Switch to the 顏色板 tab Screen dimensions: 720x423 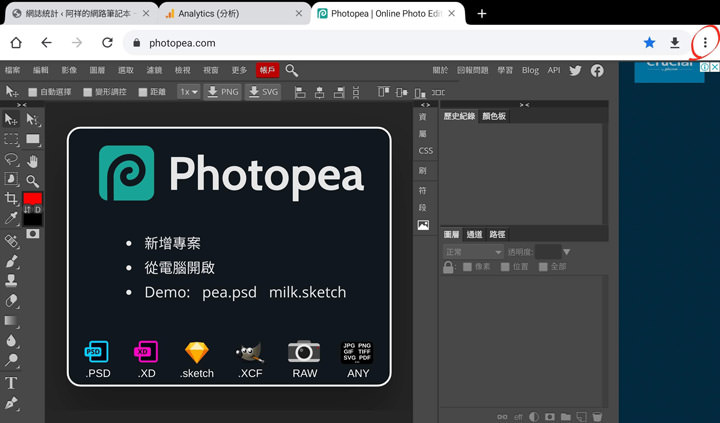[x=494, y=116]
